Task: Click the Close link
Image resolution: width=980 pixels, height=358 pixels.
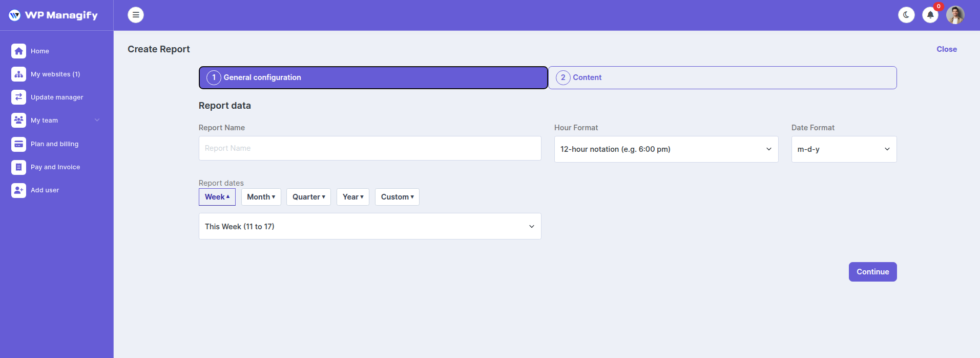Action: [947, 49]
